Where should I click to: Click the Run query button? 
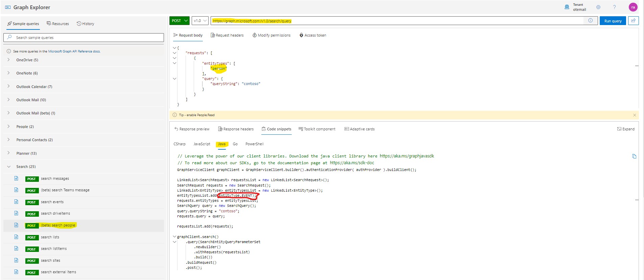pyautogui.click(x=613, y=21)
